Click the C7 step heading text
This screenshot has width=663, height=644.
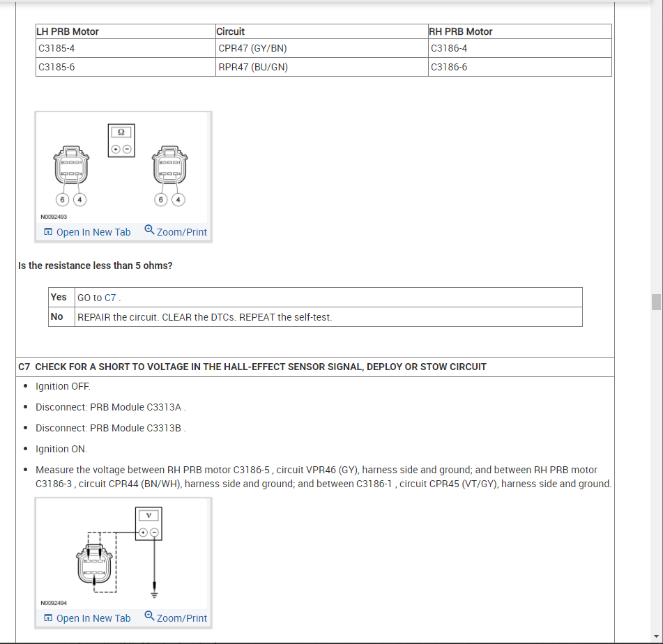click(x=252, y=367)
